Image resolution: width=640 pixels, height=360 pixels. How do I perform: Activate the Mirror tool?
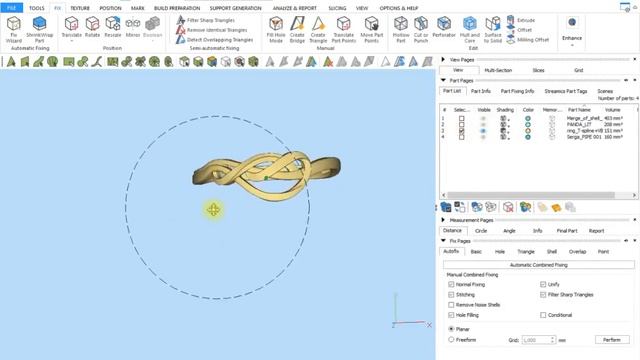click(133, 27)
